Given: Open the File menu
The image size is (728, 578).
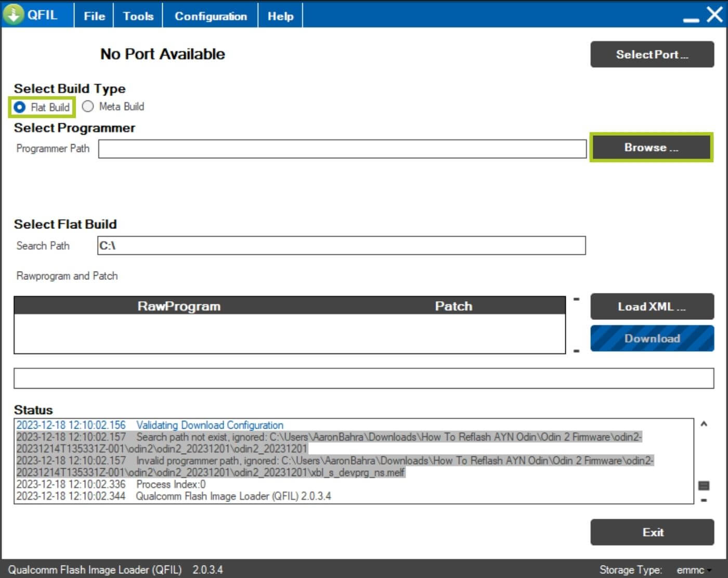Looking at the screenshot, I should (x=94, y=16).
